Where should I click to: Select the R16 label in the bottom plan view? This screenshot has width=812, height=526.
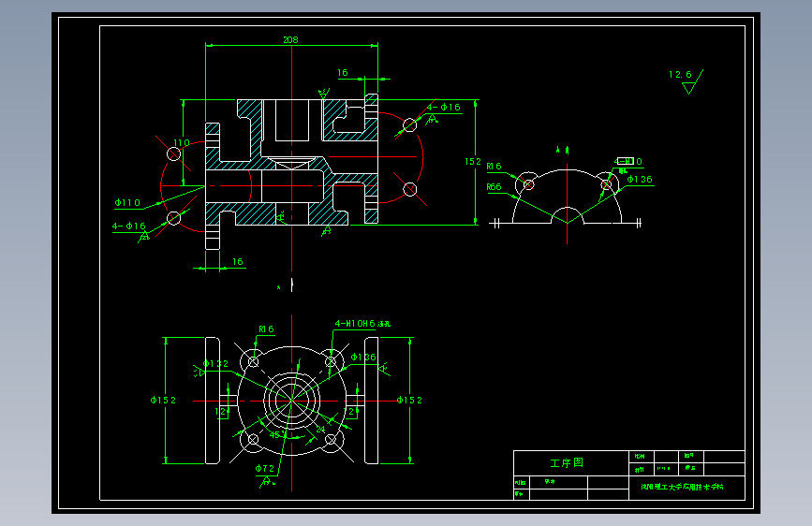[x=266, y=329]
